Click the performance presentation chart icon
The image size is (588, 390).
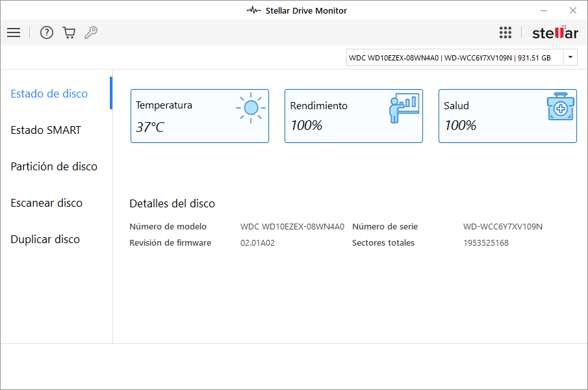click(x=403, y=108)
